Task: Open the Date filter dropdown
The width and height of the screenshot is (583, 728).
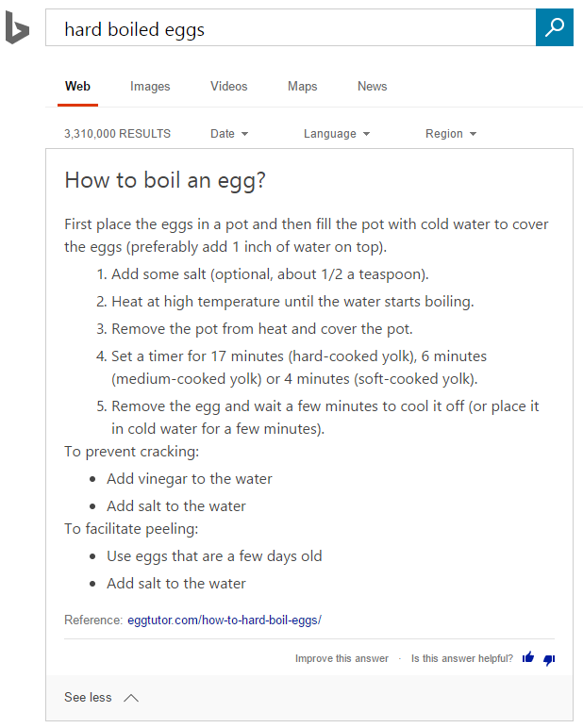Action: [x=229, y=134]
